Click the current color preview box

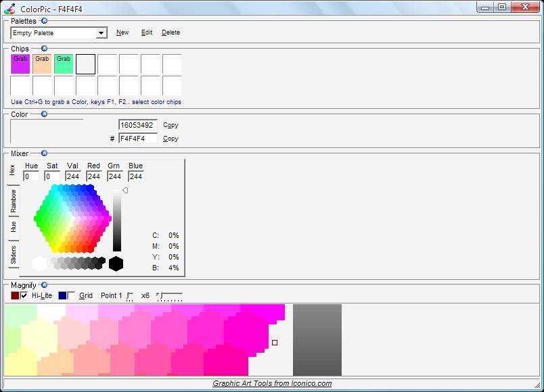[47, 131]
